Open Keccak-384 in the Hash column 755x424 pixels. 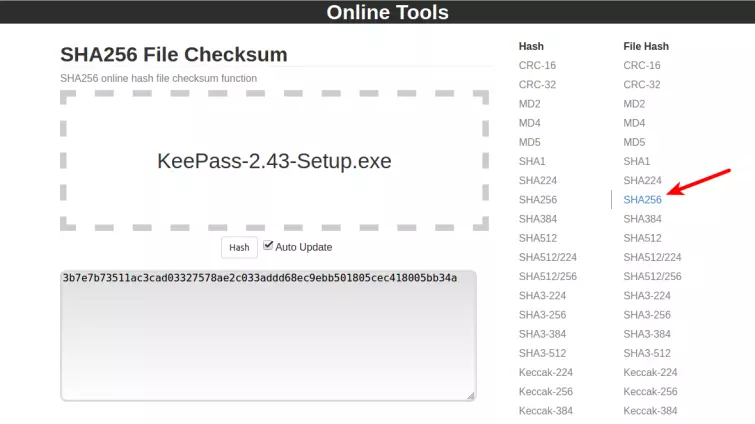coord(545,411)
